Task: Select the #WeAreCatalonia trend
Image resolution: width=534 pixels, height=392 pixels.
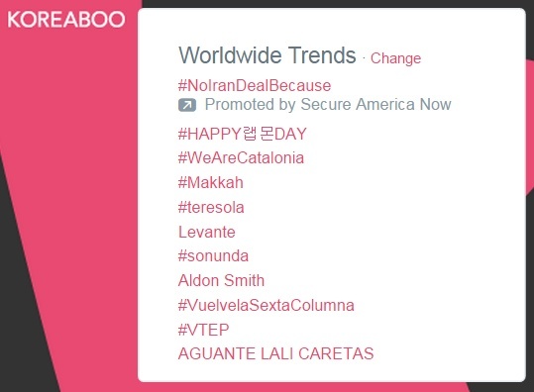Action: (241, 158)
